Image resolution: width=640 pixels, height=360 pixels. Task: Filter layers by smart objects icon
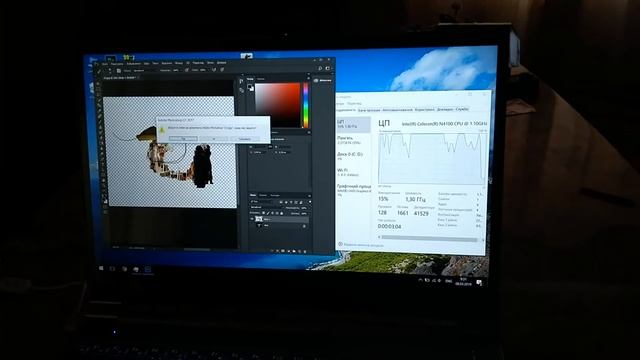[301, 202]
